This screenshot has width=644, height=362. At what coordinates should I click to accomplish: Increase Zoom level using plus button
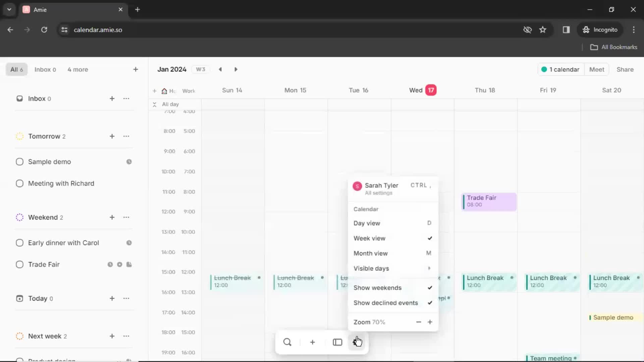[x=430, y=322]
